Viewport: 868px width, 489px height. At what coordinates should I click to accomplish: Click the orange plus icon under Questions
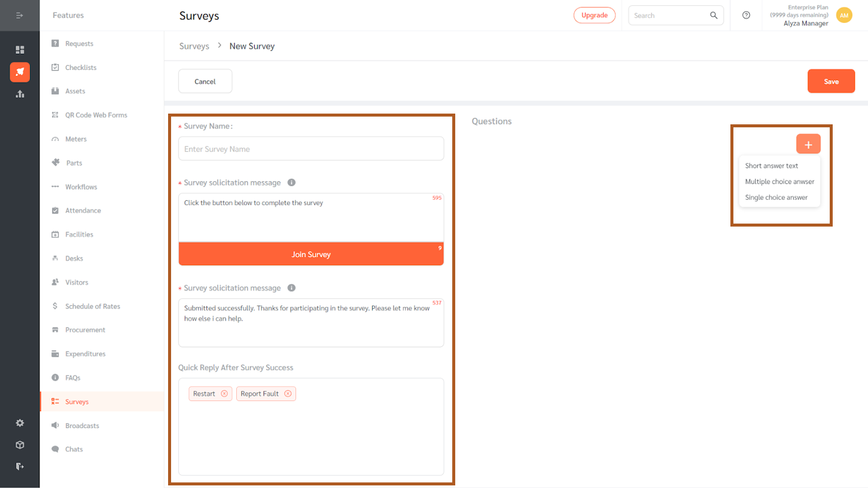(x=808, y=143)
